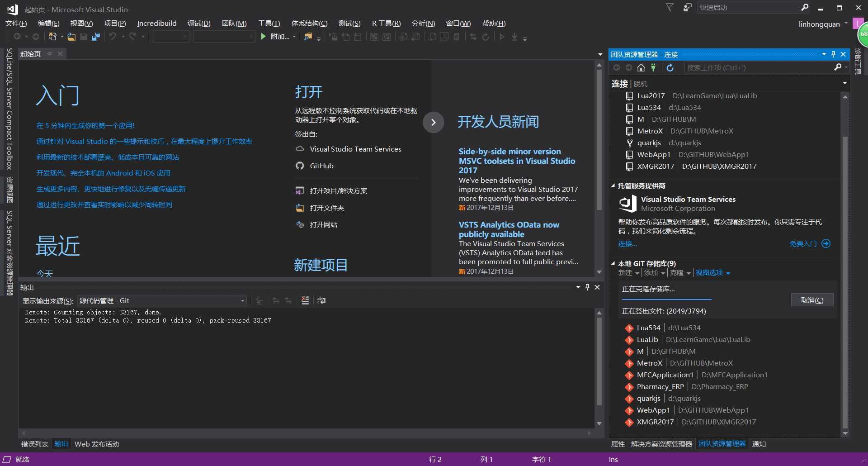Click the git icon next to Pharmacy_ERP
The height and width of the screenshot is (466, 868).
(x=629, y=387)
